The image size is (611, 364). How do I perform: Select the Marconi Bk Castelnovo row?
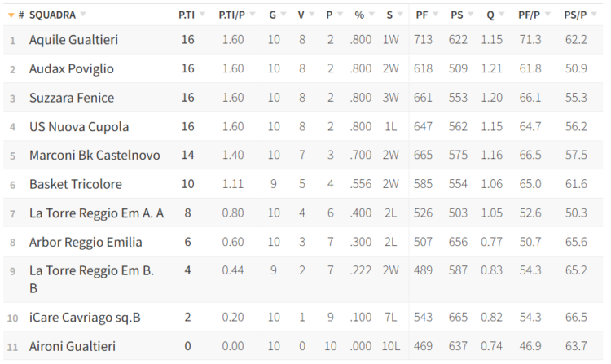[x=303, y=155]
